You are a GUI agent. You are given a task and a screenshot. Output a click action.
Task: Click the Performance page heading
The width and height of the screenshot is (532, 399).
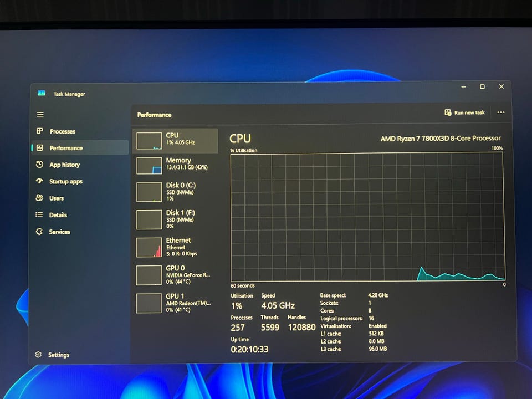(x=154, y=115)
